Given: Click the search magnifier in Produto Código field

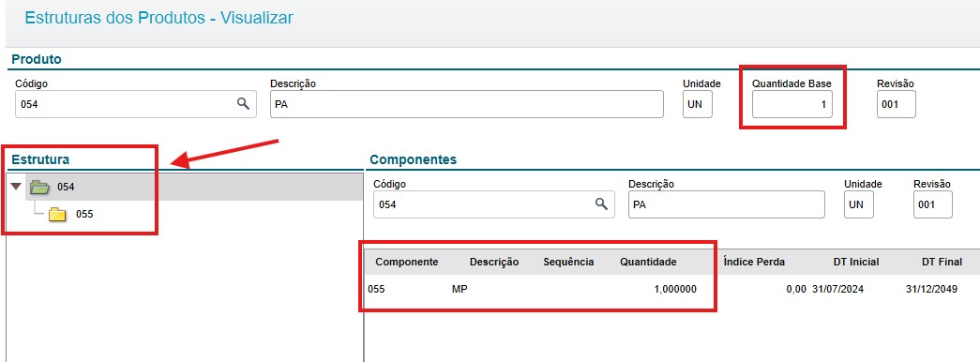Looking at the screenshot, I should coord(243,104).
